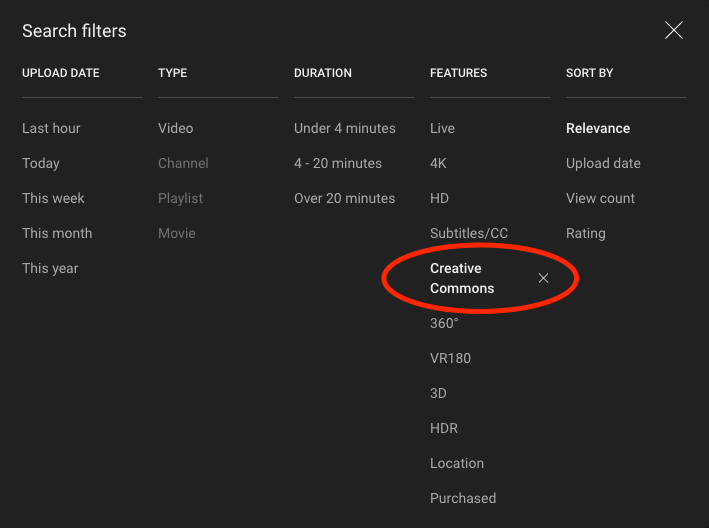Choose This year upload filter
Viewport: 709px width, 528px height.
click(x=50, y=268)
